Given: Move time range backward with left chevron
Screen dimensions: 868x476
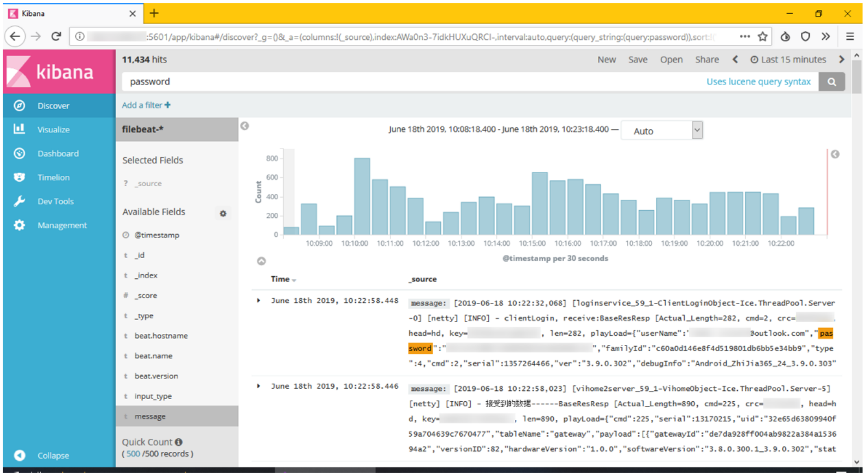Looking at the screenshot, I should [735, 59].
